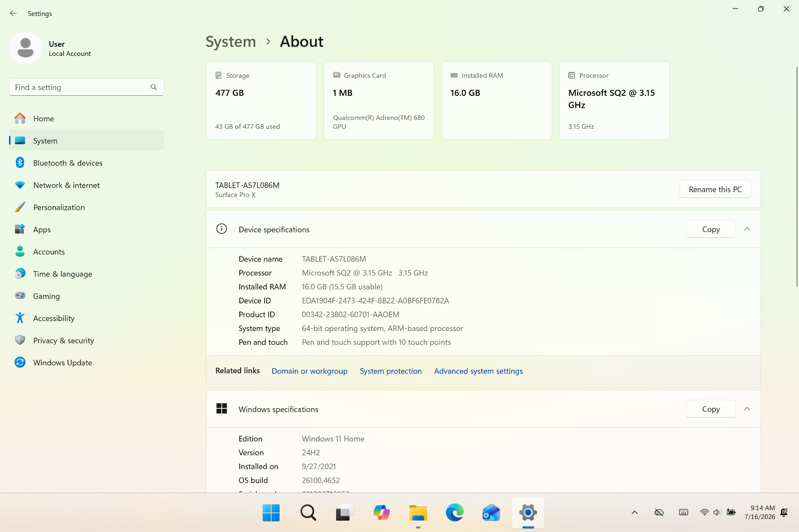The width and height of the screenshot is (799, 532).
Task: Open Microsoft Edge from taskbar
Action: point(454,513)
